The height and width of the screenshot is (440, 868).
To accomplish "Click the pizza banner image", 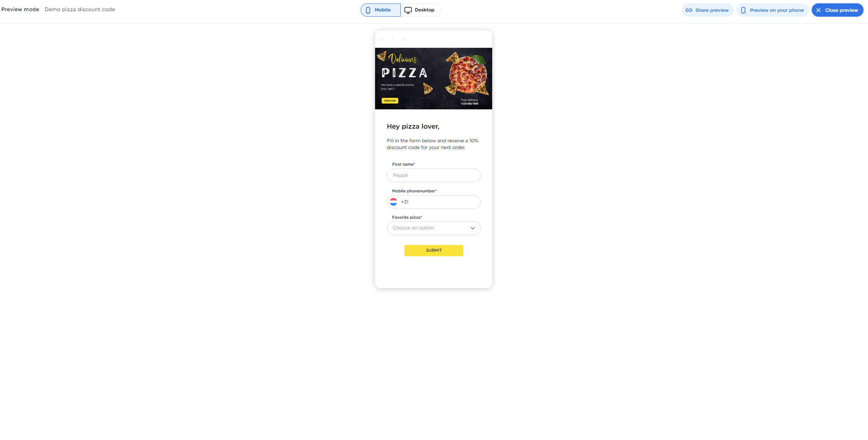I will 434,78.
